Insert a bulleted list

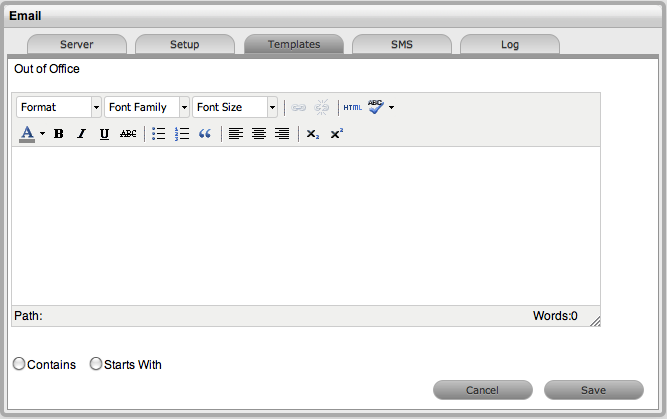158,133
